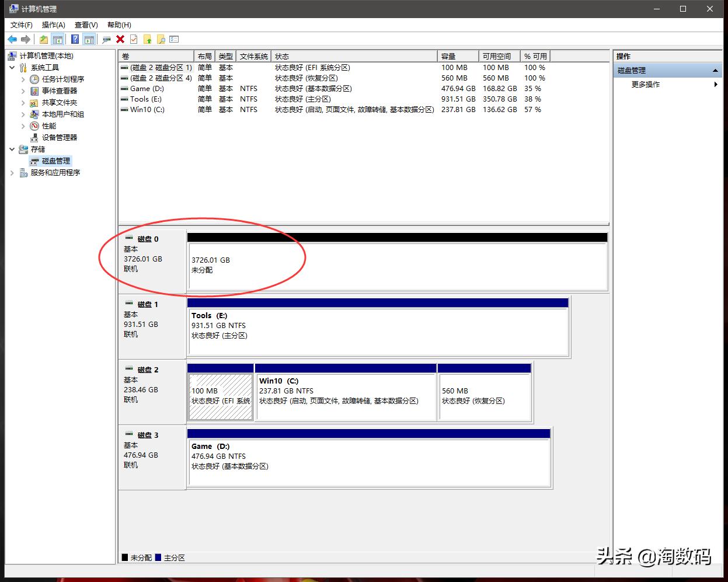Sort by the 状态 column header
This screenshot has width=728, height=582.
354,56
